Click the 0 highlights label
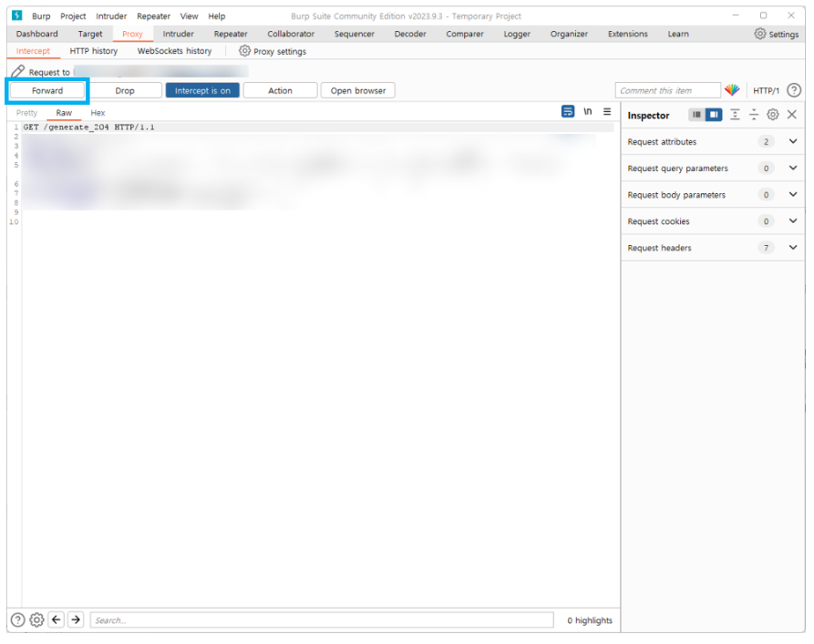Image resolution: width=814 pixels, height=644 pixels. pos(590,620)
